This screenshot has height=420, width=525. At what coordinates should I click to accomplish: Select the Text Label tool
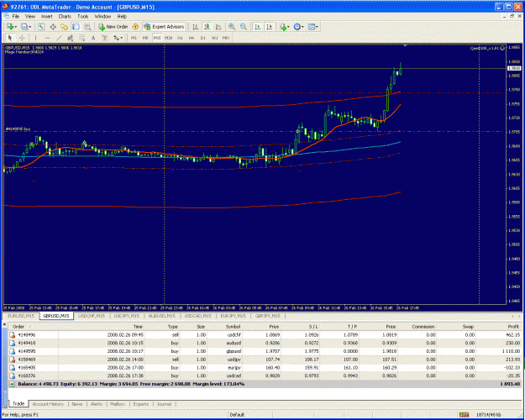tap(105, 38)
